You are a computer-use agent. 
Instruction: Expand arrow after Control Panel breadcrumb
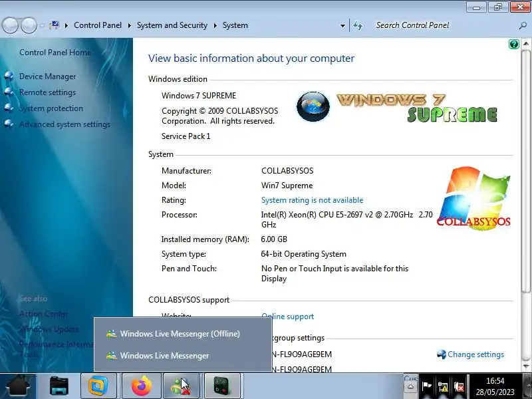click(129, 25)
